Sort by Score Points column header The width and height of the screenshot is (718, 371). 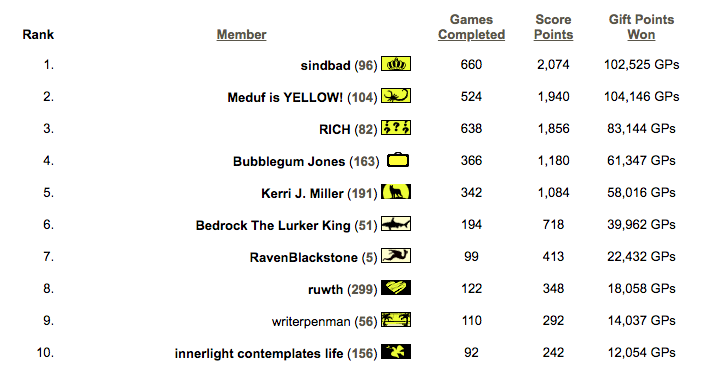click(553, 27)
